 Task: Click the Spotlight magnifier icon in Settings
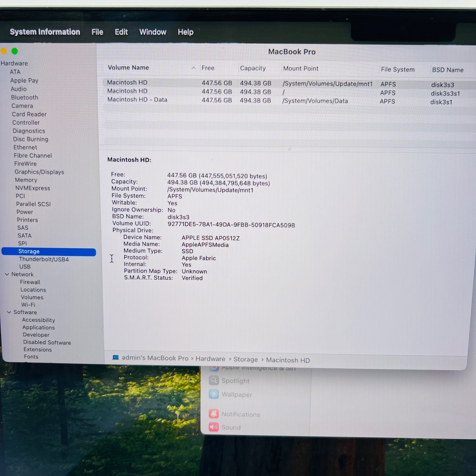(x=214, y=380)
